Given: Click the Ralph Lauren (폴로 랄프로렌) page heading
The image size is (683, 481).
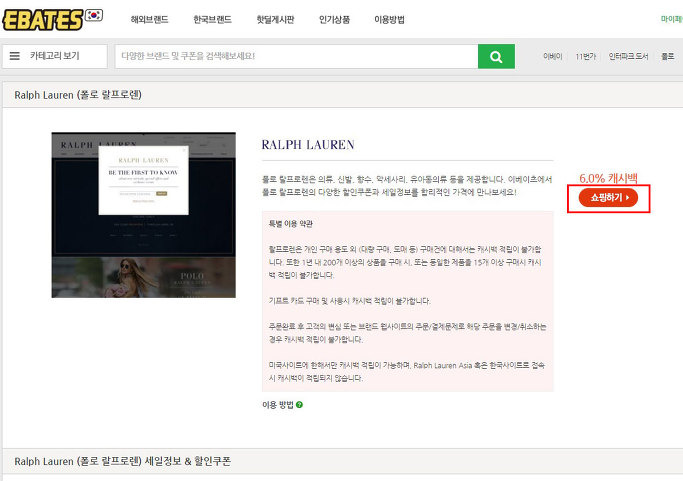Looking at the screenshot, I should (78, 95).
